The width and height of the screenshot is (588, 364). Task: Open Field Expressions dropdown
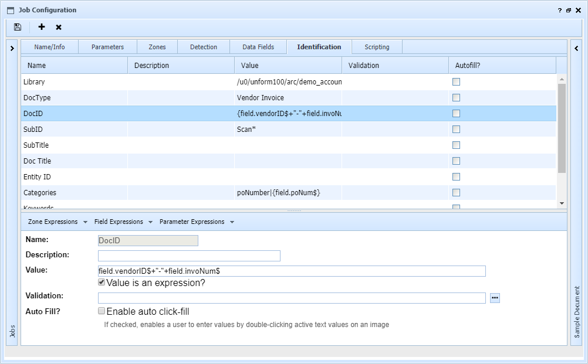tap(123, 222)
